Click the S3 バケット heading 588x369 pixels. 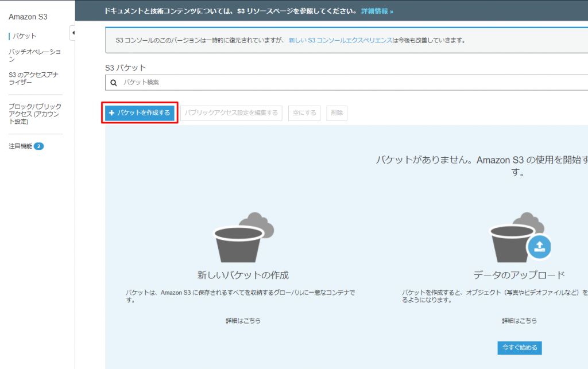click(126, 68)
